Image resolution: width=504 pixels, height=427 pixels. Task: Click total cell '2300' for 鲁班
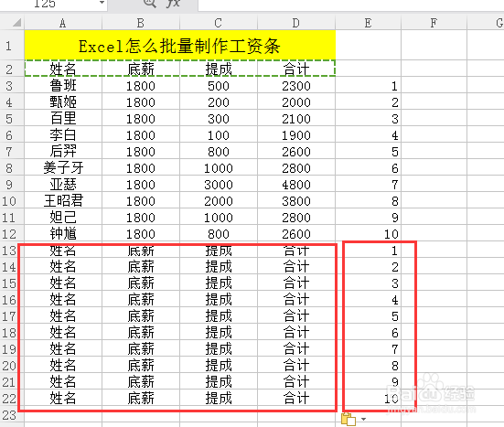point(296,85)
